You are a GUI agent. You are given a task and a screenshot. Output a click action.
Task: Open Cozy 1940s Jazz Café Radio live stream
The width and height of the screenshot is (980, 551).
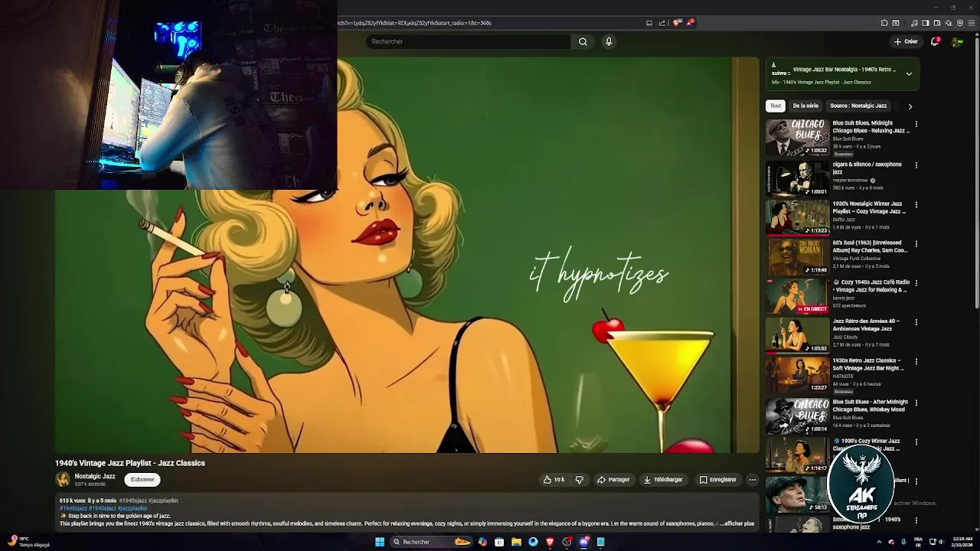coord(797,295)
